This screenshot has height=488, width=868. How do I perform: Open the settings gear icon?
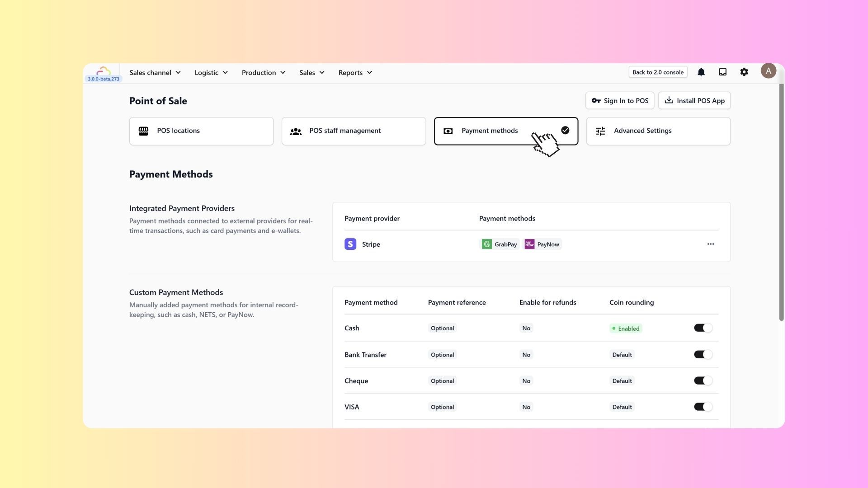[x=744, y=72]
